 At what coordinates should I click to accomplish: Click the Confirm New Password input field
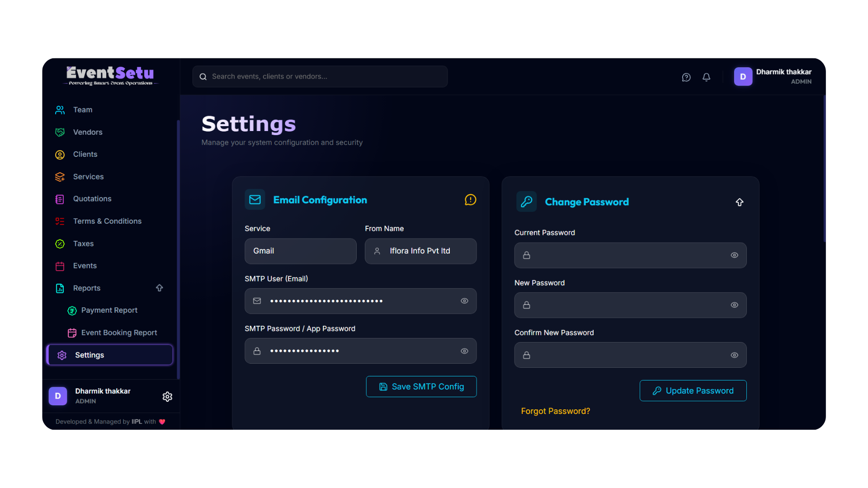pyautogui.click(x=630, y=355)
